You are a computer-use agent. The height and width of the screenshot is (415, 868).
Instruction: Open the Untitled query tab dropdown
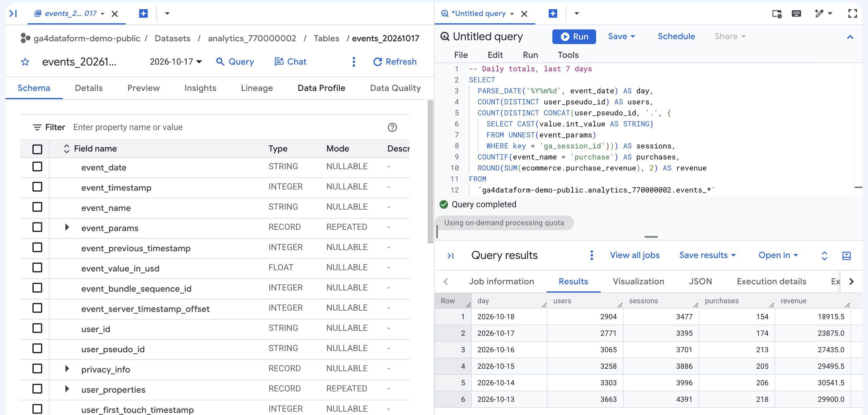[x=512, y=14]
